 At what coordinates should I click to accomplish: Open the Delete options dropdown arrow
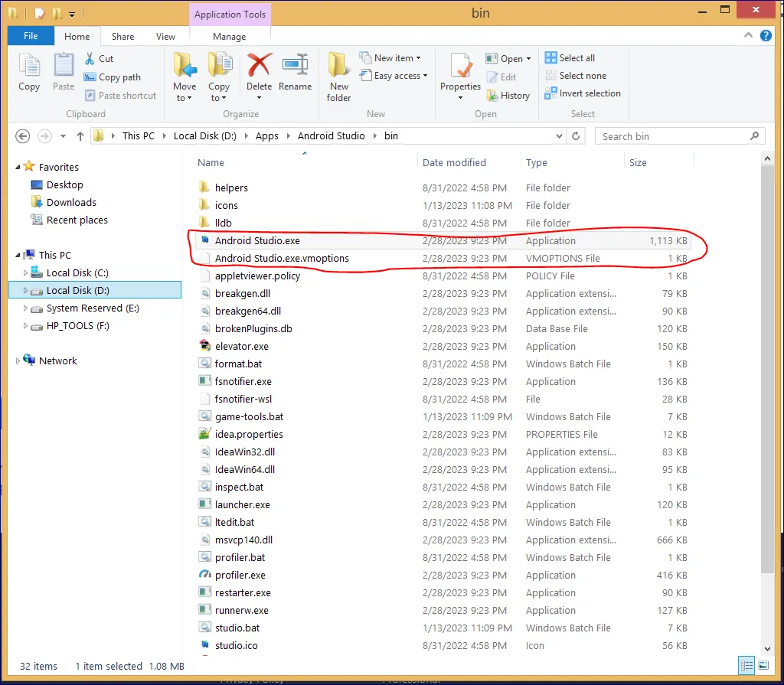[259, 98]
